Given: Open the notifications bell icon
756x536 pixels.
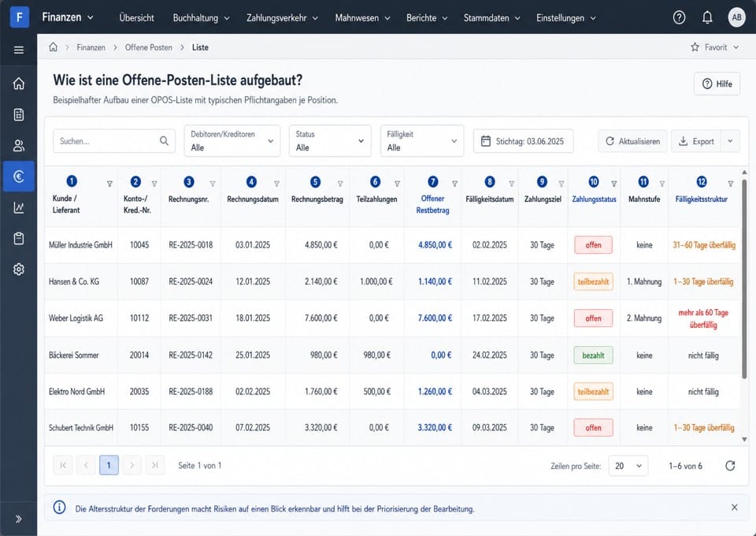Looking at the screenshot, I should pos(707,17).
